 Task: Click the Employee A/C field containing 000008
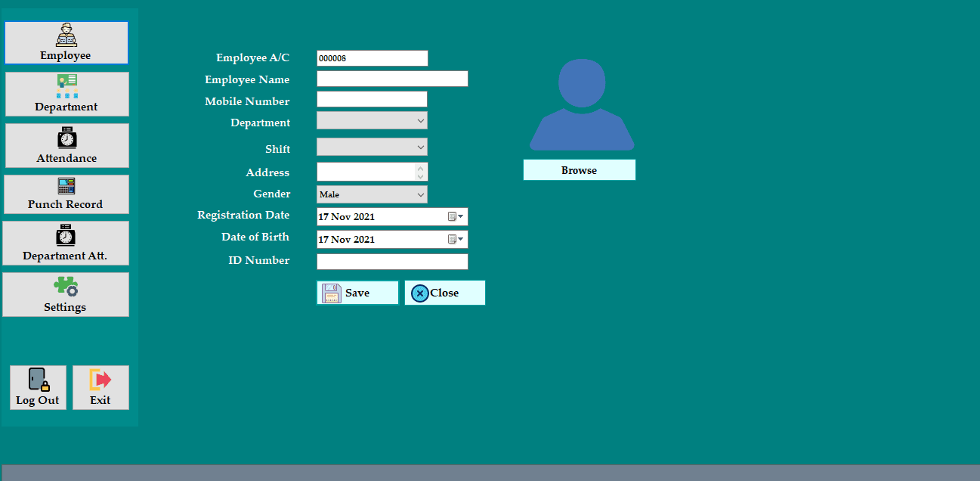373,58
